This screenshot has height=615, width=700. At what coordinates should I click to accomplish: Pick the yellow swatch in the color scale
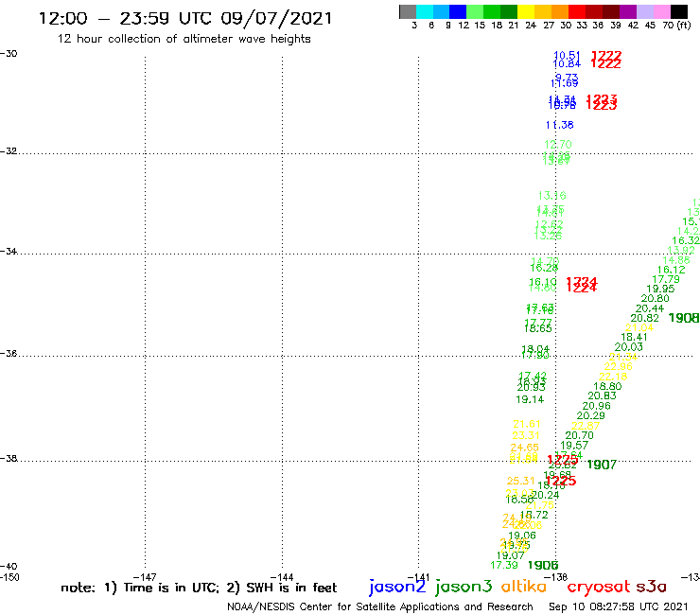526,11
